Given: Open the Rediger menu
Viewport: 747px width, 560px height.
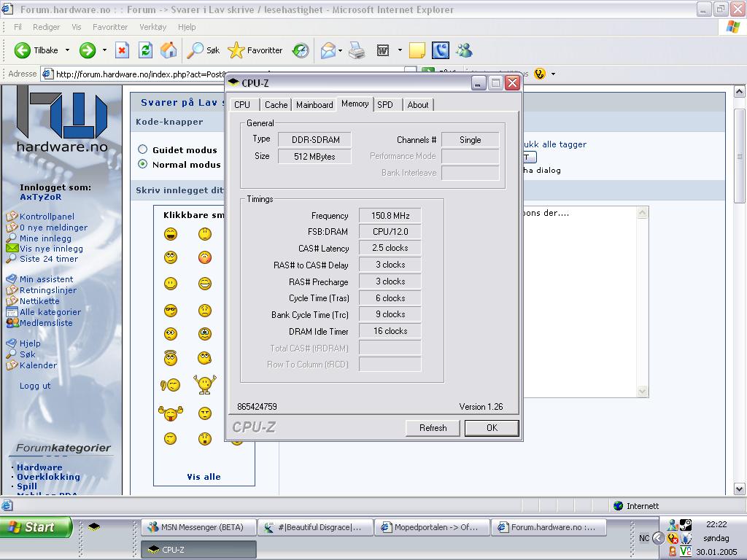Looking at the screenshot, I should (x=46, y=27).
